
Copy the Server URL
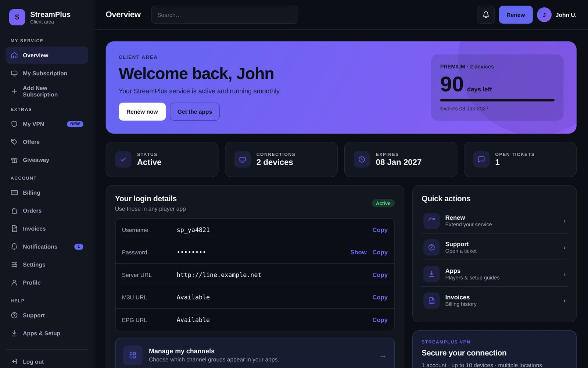[x=380, y=275]
